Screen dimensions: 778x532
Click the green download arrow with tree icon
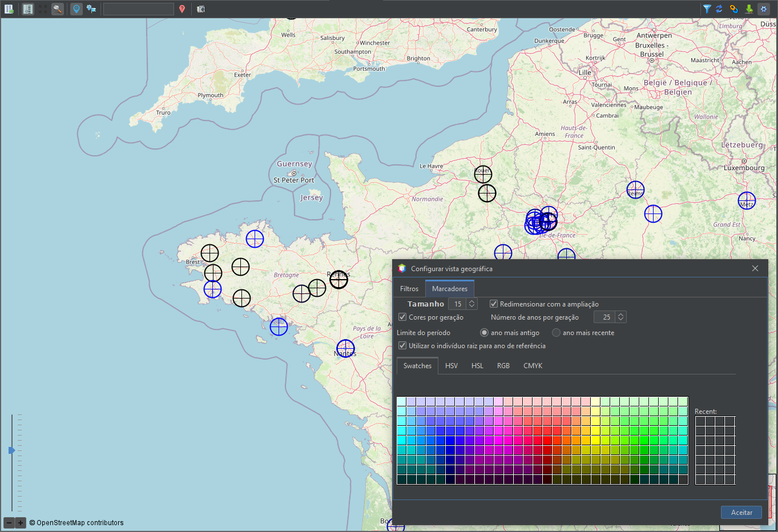749,9
